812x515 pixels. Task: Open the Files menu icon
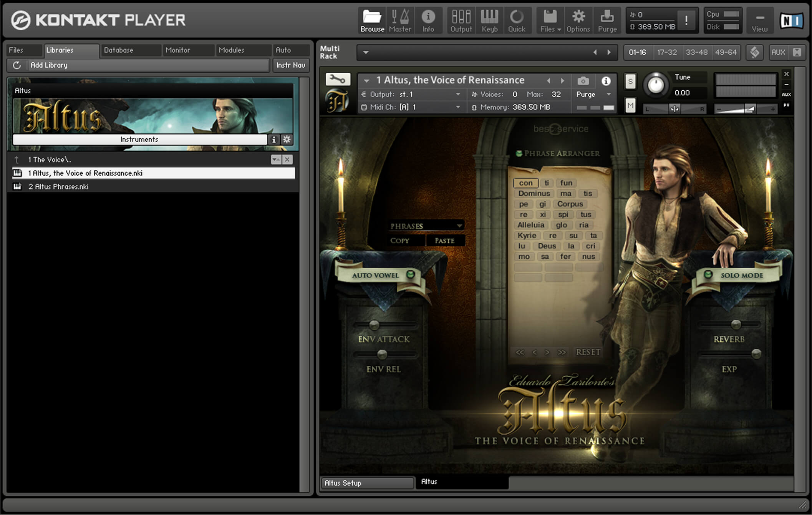point(550,20)
